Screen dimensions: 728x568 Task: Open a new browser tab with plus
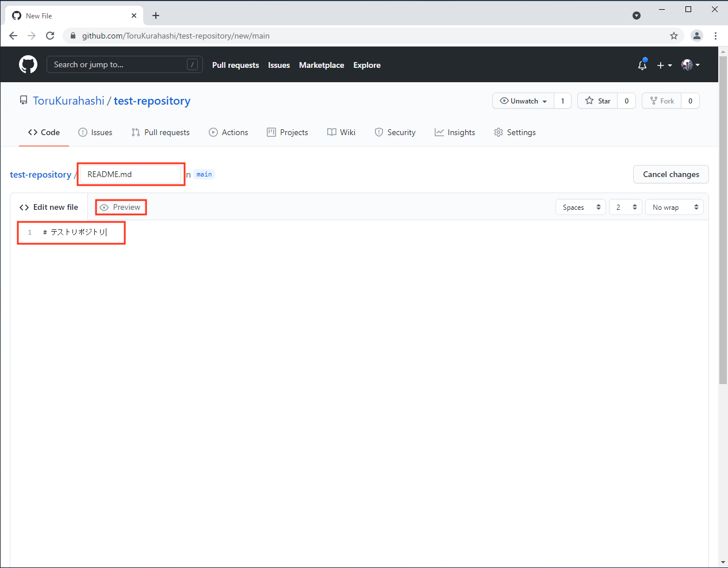pos(156,16)
